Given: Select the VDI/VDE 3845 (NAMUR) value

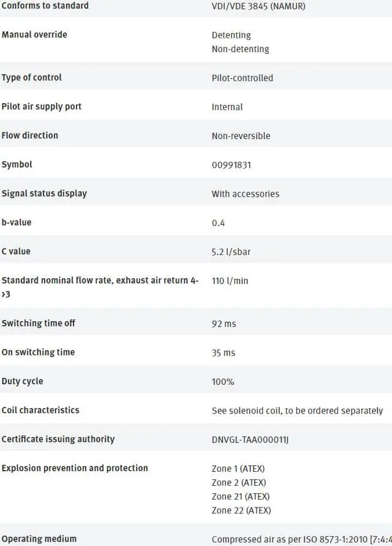Looking at the screenshot, I should click(x=258, y=6).
